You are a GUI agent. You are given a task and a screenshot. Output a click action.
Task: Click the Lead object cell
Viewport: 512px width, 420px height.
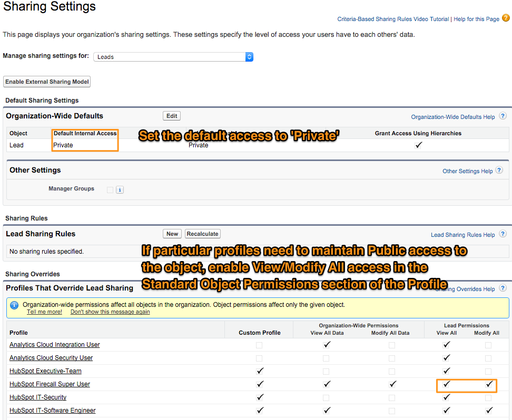[16, 145]
